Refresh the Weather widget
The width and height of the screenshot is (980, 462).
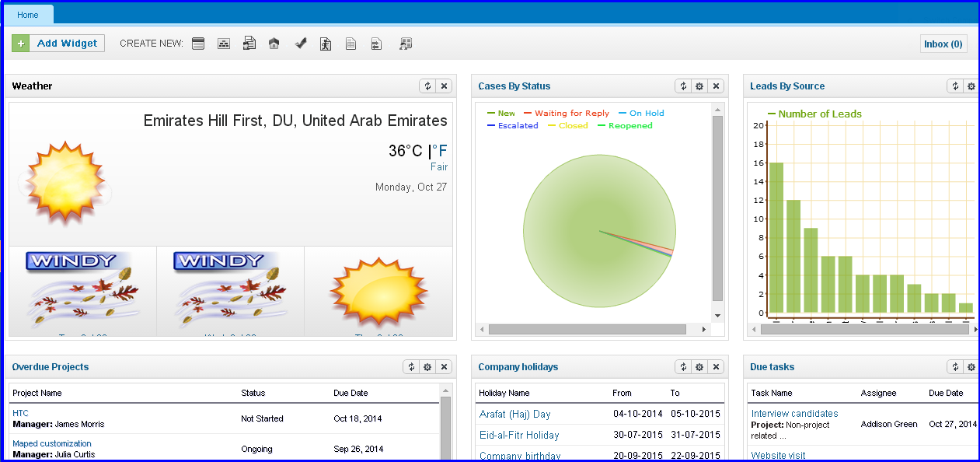click(x=427, y=86)
